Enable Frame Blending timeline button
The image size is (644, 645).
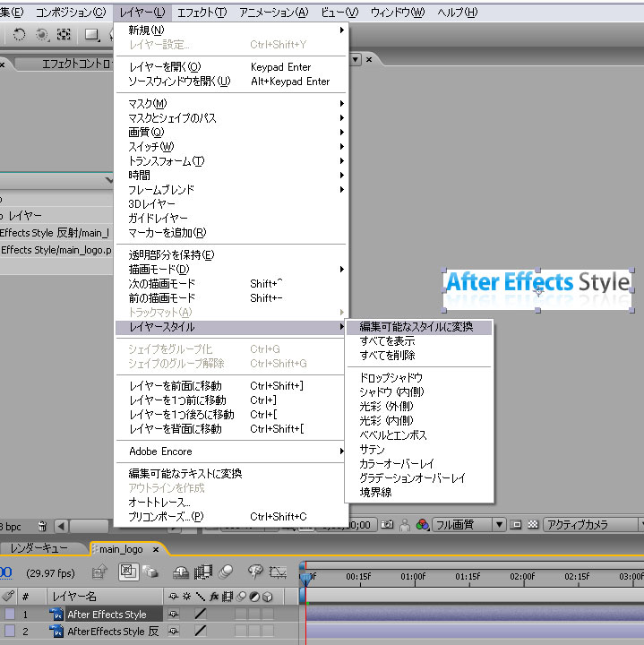point(203,572)
